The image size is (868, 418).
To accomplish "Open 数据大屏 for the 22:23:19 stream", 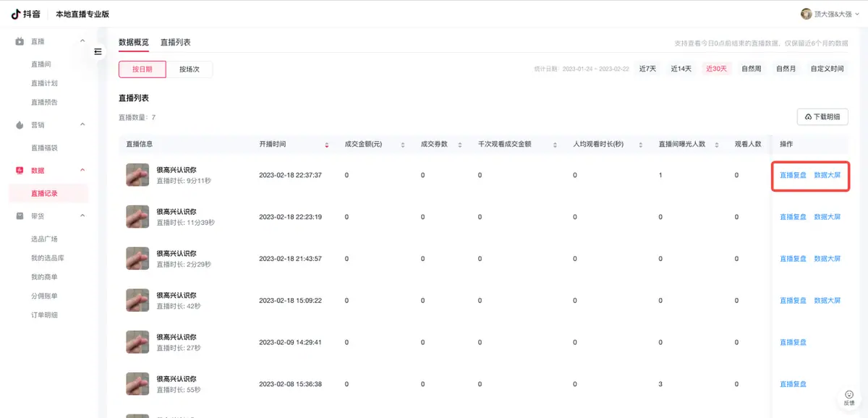I will coord(827,217).
